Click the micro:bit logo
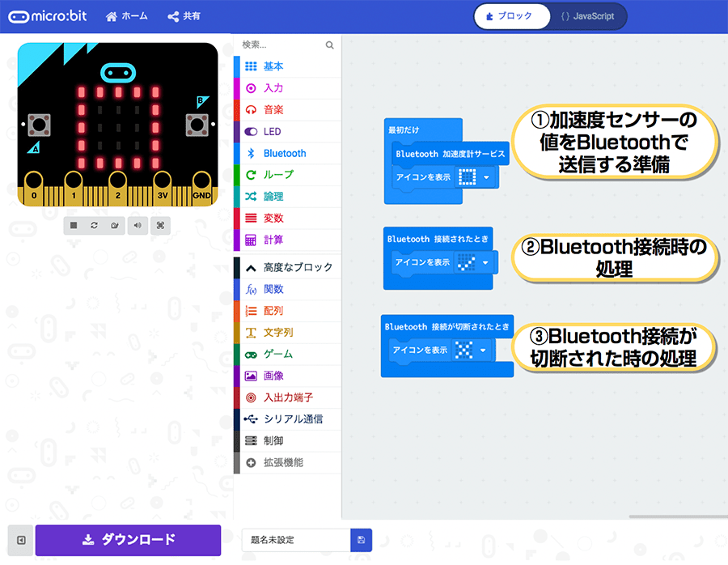728x565 pixels. [48, 16]
